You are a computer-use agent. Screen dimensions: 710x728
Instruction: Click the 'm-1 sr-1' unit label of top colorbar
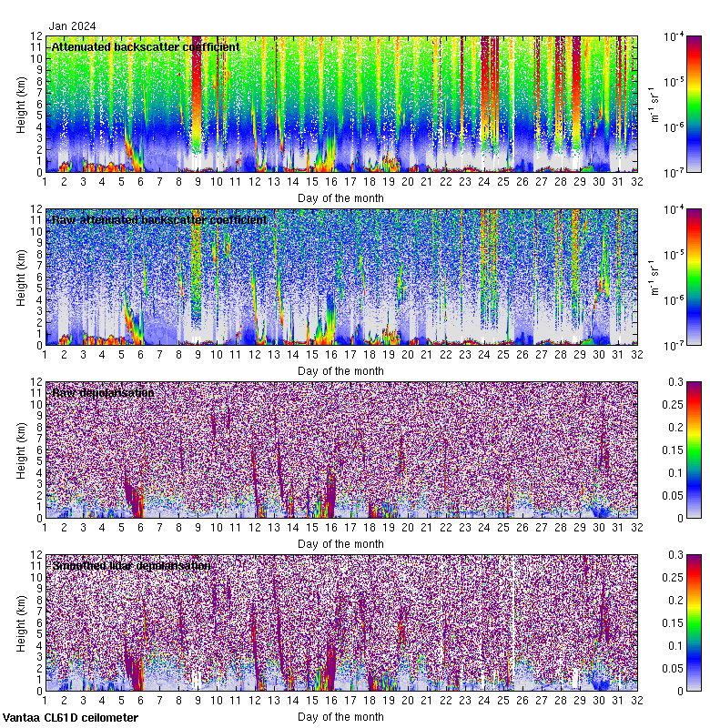655,105
